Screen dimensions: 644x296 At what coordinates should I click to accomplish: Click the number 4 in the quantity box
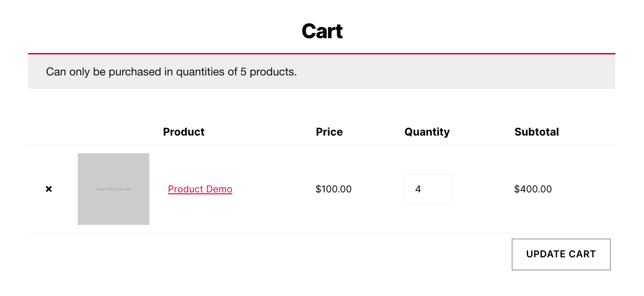tap(418, 189)
